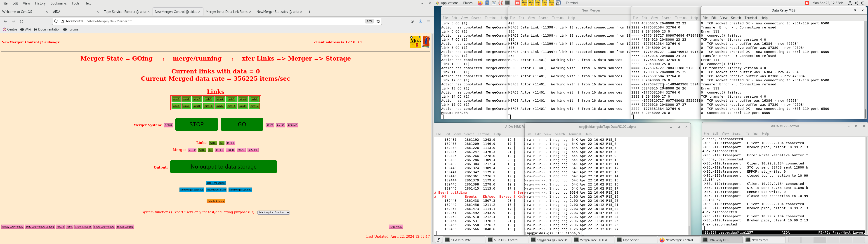Viewport: 868px width, 244px height.
Task: Open the help lifesaver icon in top panel
Action: click(501, 3)
